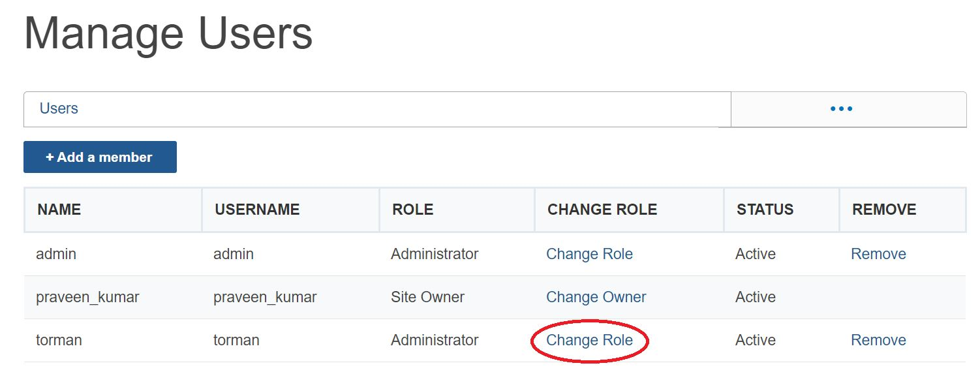Click the ROLE column header
Screen dimensions: 980x374
[412, 210]
